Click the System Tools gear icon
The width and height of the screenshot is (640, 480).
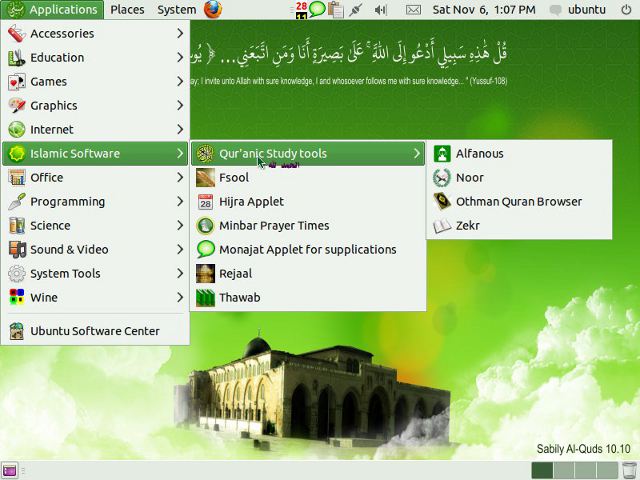pyautogui.click(x=17, y=273)
